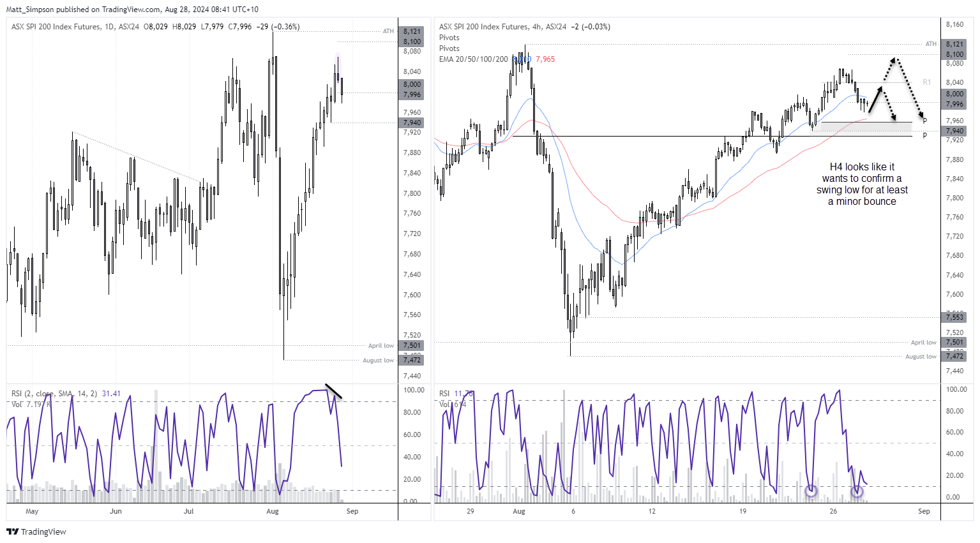980x543 pixels.
Task: Click the 7,996 price tag on 1D chart
Action: [x=412, y=94]
